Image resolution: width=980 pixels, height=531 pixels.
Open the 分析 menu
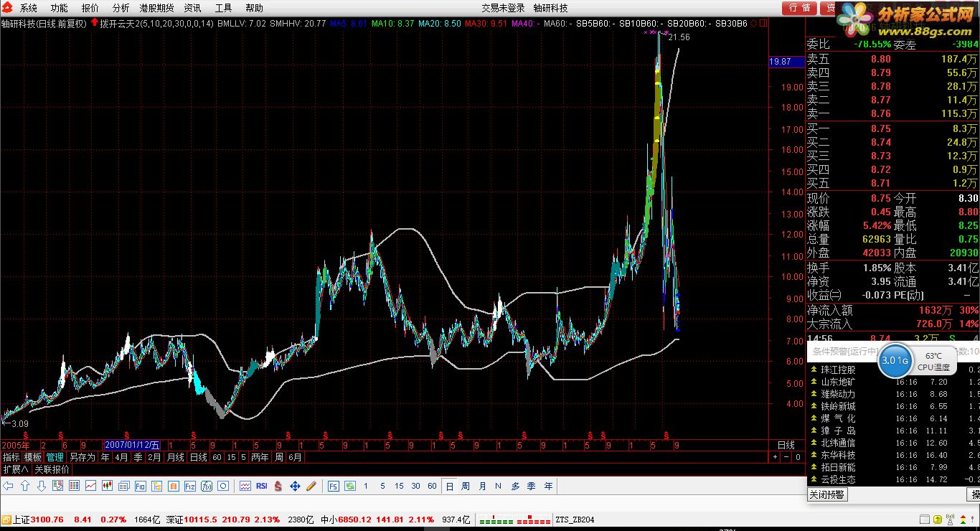pos(121,8)
